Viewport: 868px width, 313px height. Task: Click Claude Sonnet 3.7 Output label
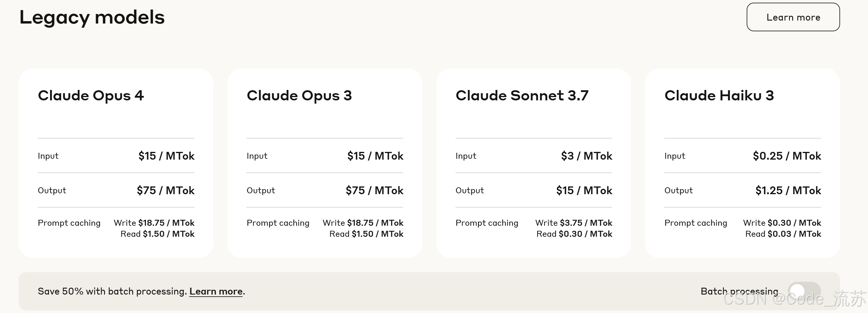coord(470,190)
